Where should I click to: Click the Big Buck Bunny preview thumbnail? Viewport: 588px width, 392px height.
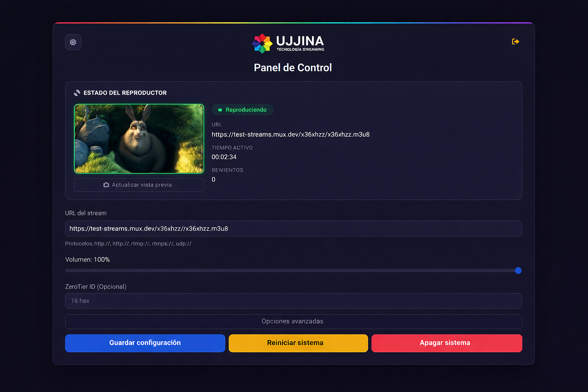[x=139, y=139]
